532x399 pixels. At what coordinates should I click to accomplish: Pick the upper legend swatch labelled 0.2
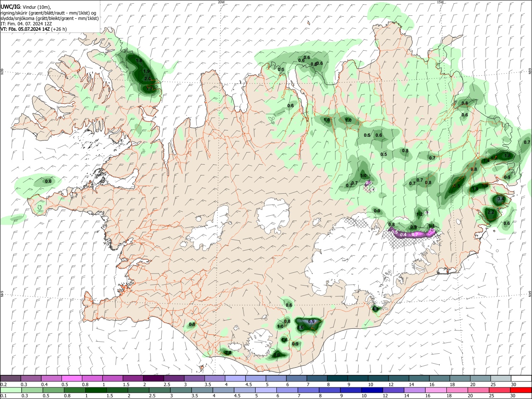coord(10,378)
